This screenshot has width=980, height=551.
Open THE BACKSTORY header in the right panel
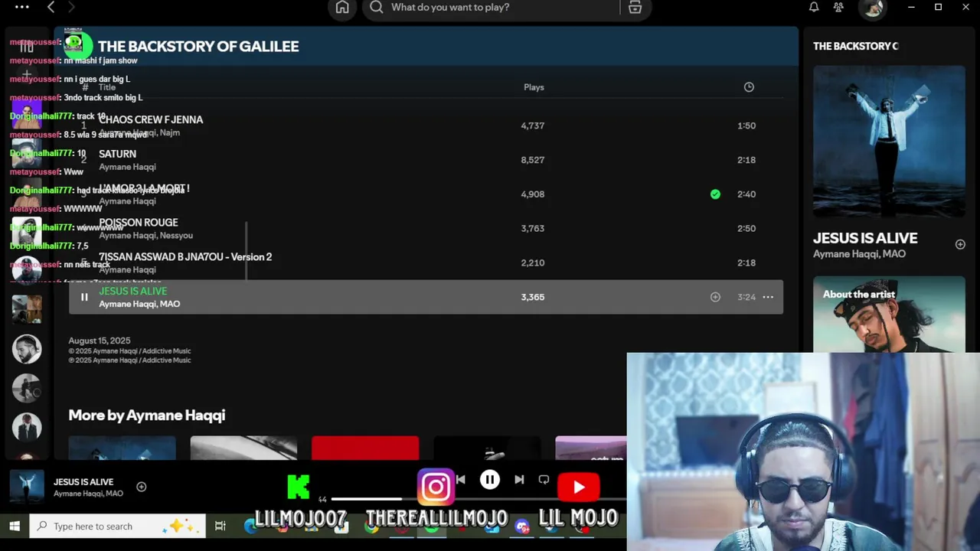(855, 46)
